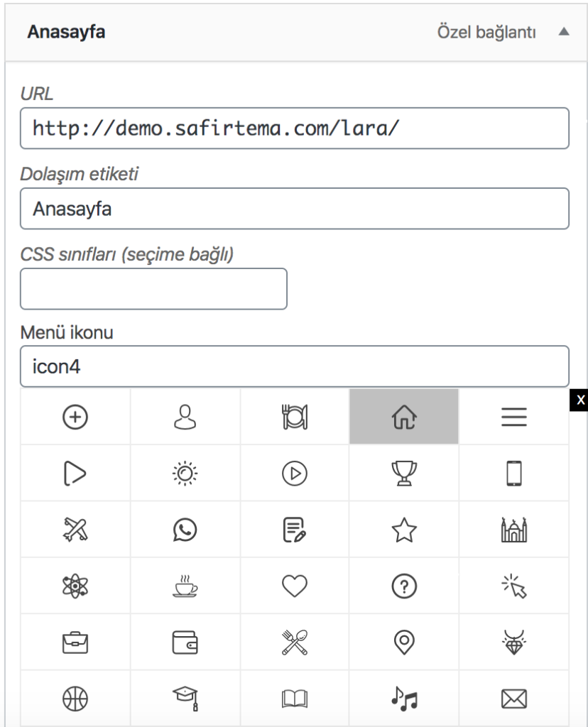Image resolution: width=588 pixels, height=727 pixels.
Task: Choose the hamburger menu lines icon
Action: [514, 416]
